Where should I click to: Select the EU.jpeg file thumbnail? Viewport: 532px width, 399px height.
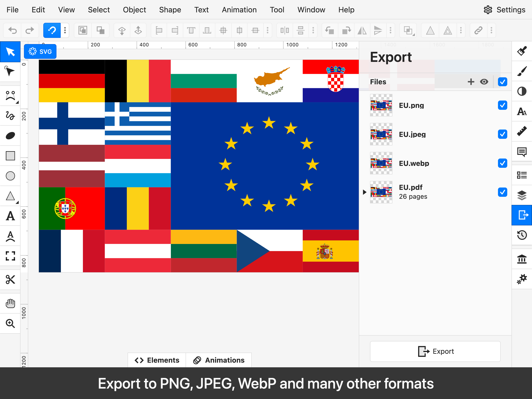(x=381, y=134)
